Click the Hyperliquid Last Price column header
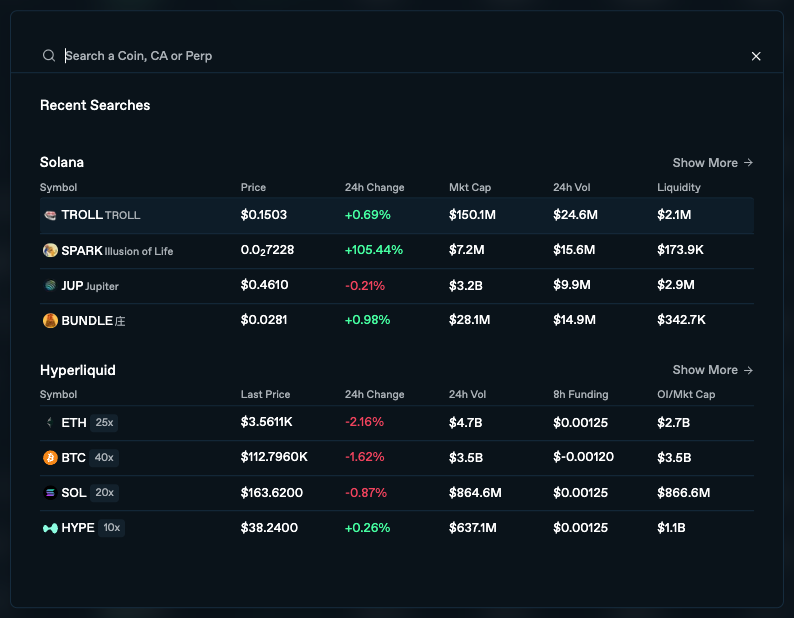The height and width of the screenshot is (618, 794). pyautogui.click(x=265, y=394)
